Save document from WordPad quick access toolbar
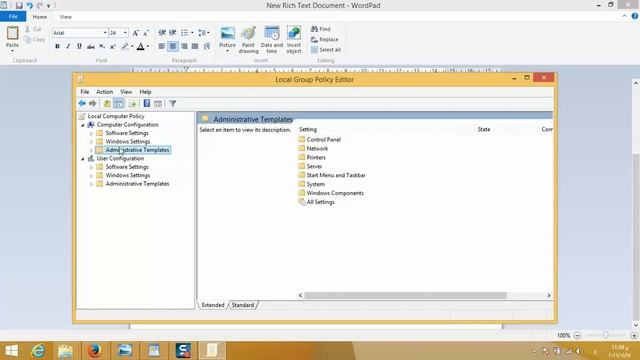This screenshot has width=640, height=360. [19, 5]
